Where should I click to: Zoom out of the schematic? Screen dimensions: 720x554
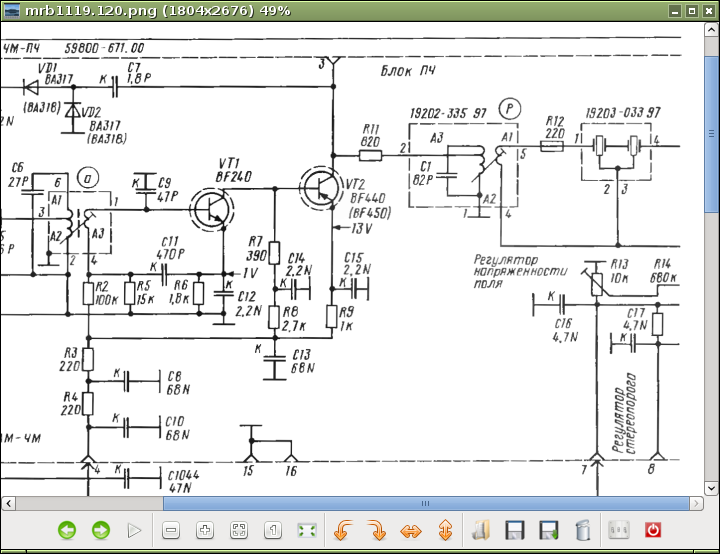tap(171, 530)
